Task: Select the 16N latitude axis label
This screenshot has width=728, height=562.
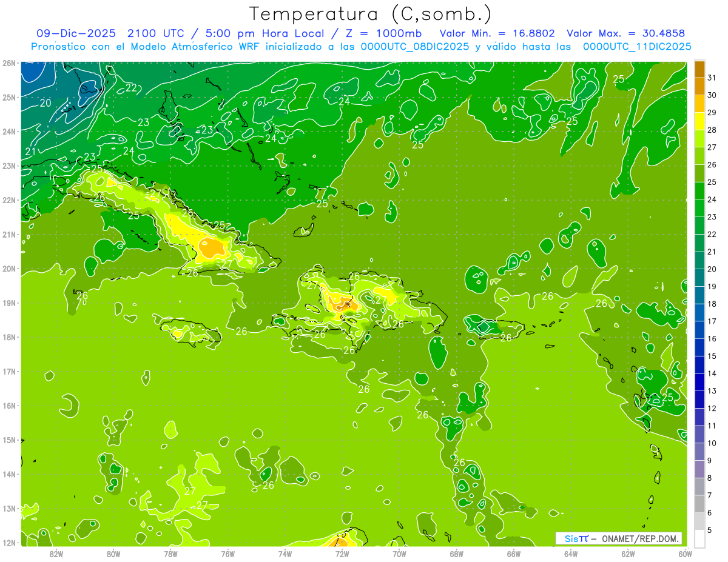Action: 9,406
